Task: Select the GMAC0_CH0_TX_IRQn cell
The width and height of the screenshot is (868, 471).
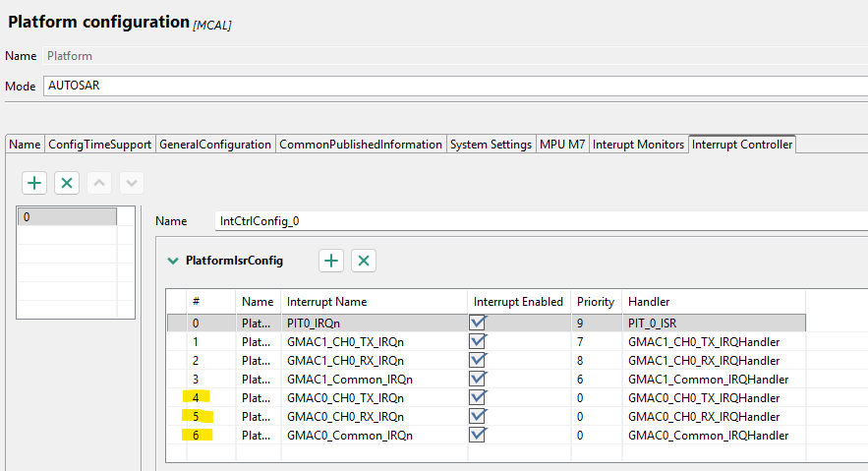Action: point(375,398)
